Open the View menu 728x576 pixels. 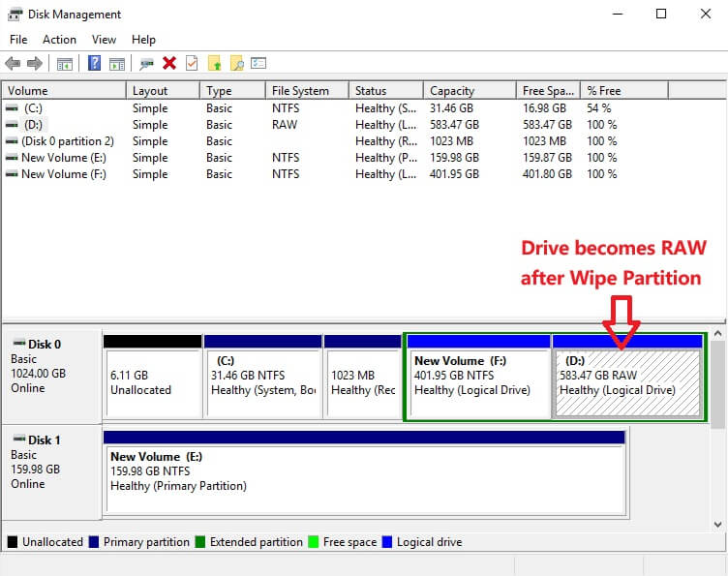[104, 40]
